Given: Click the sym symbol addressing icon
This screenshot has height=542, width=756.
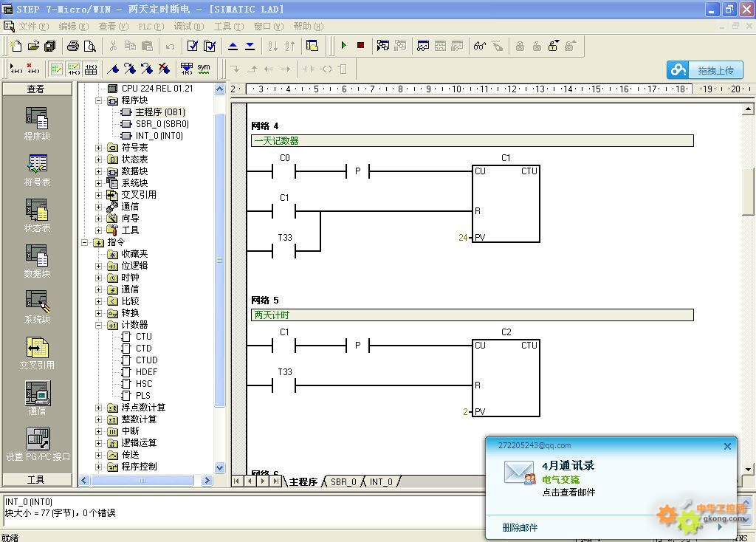Looking at the screenshot, I should (204, 69).
